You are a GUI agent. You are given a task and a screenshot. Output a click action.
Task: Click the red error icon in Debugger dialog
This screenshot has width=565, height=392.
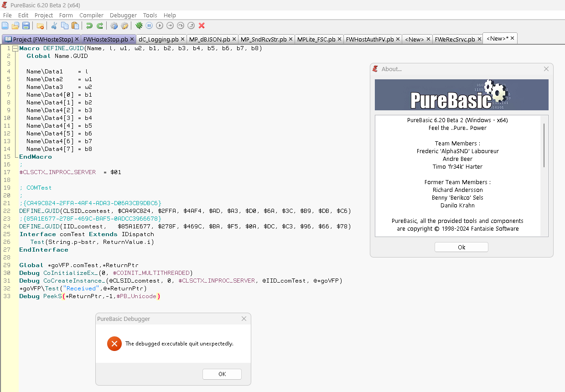point(114,344)
